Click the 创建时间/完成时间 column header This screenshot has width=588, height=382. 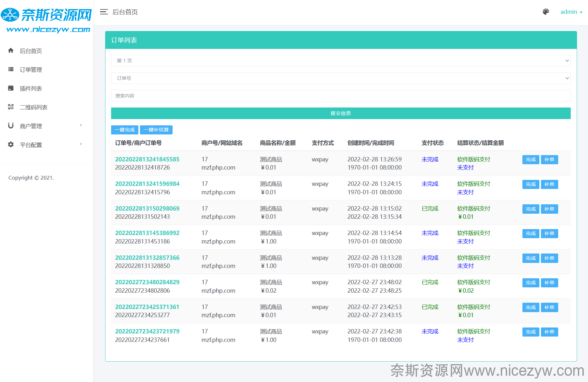click(x=371, y=143)
